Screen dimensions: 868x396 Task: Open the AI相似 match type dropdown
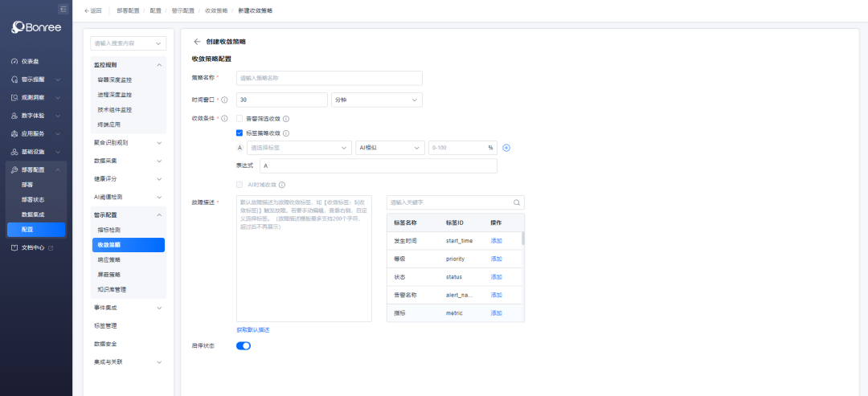coord(390,148)
